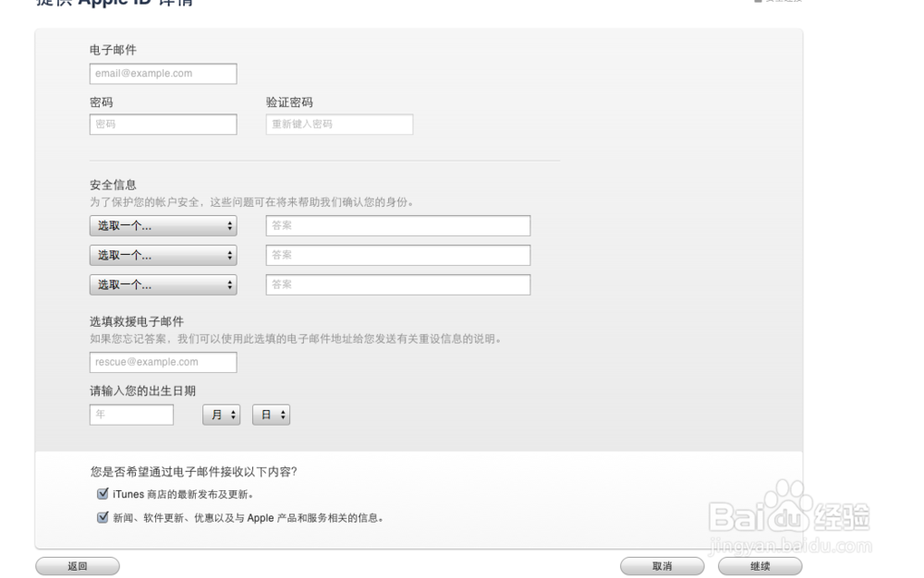Click the 验证密码 retype password field
The width and height of the screenshot is (924, 578).
(339, 125)
